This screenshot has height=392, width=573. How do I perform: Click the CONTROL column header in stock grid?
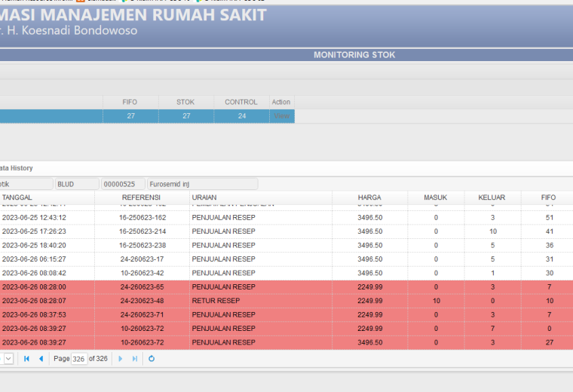[x=241, y=103]
